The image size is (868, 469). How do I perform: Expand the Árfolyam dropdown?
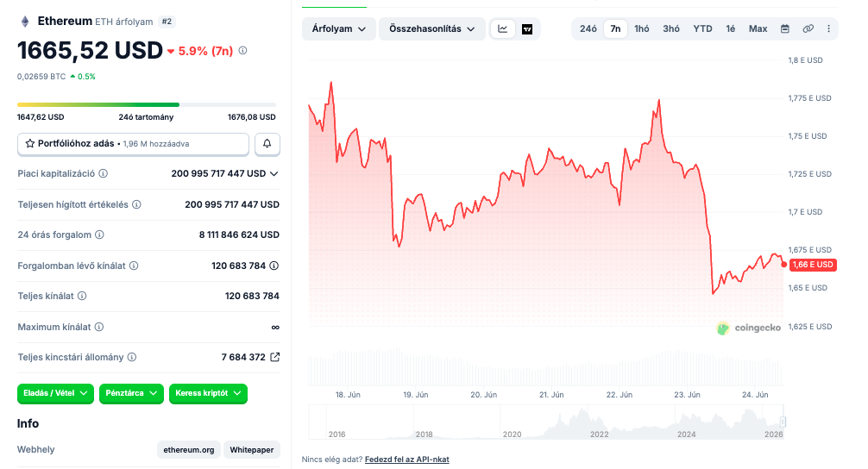click(339, 28)
